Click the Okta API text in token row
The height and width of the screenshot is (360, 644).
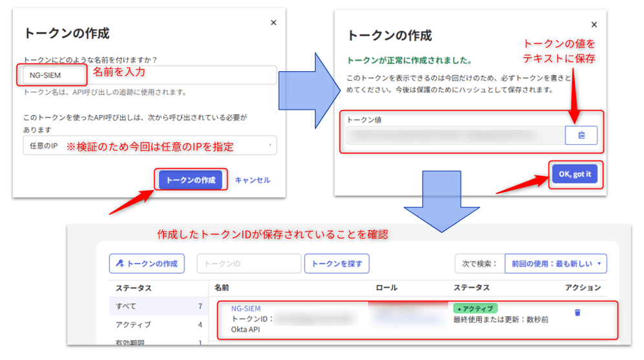pos(245,329)
